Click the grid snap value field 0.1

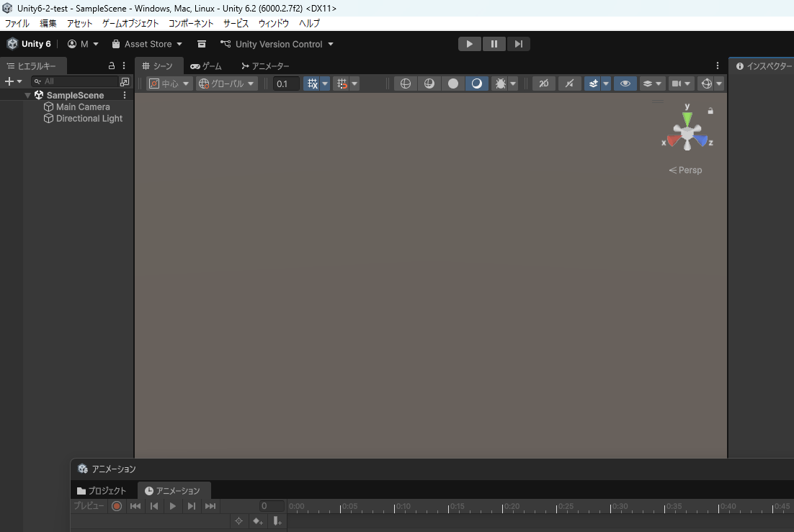point(285,84)
